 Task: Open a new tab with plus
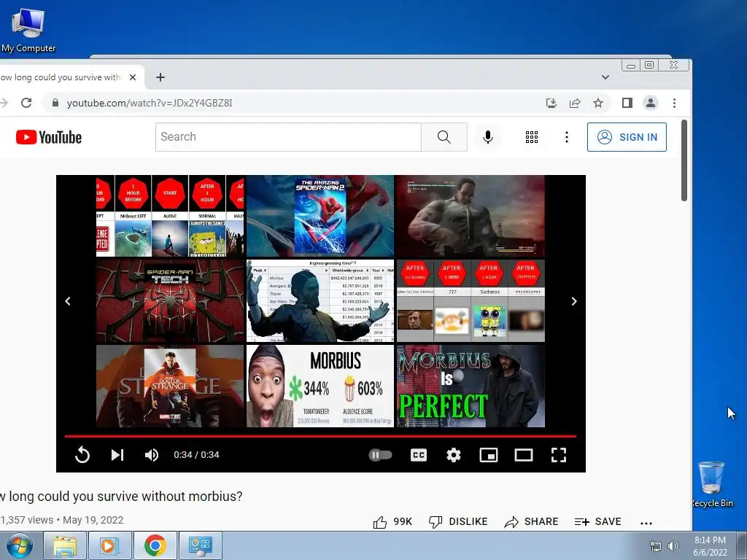(x=160, y=77)
